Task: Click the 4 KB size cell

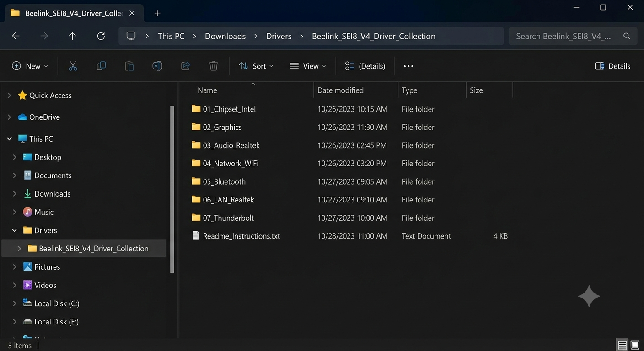Action: (x=500, y=236)
